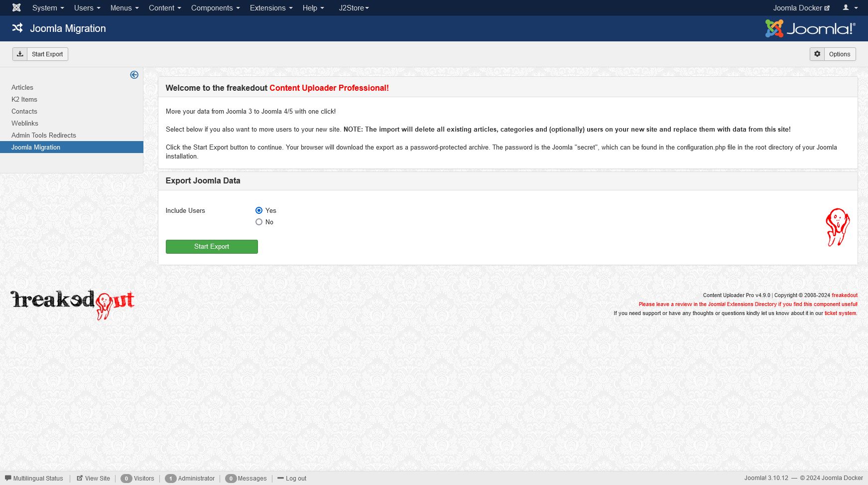Click the green Start Export button
Image resolution: width=868 pixels, height=485 pixels.
coord(212,247)
